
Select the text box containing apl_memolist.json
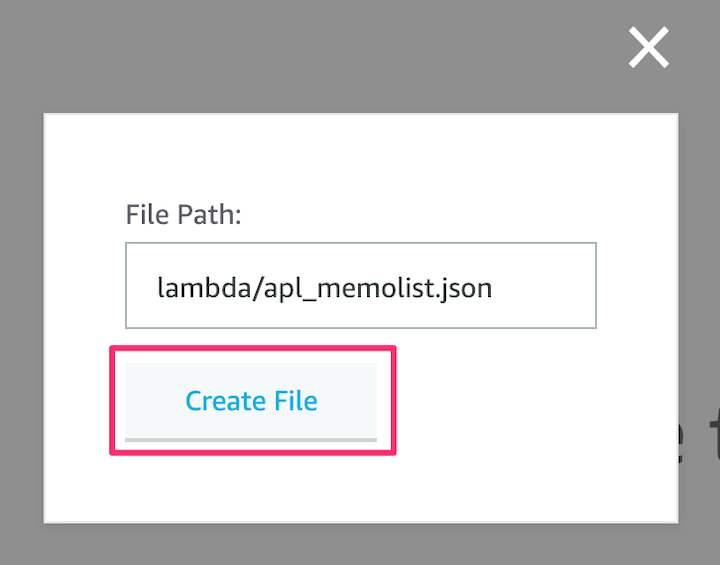(361, 285)
